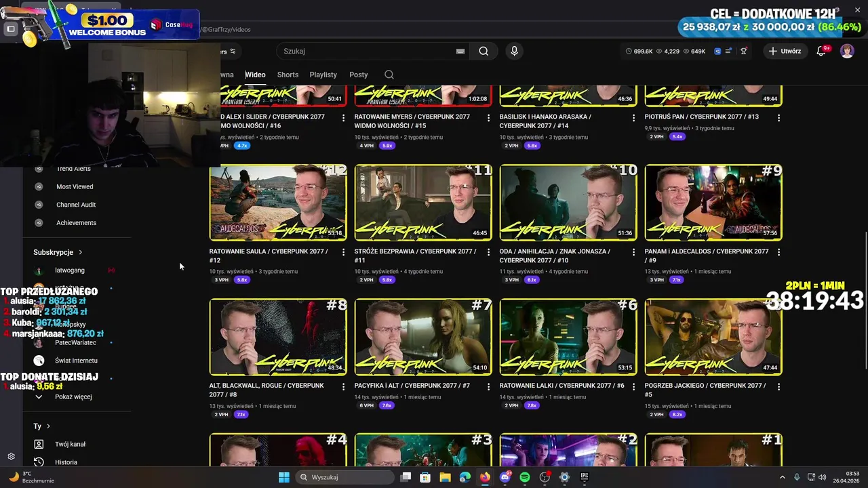
Task: Switch to the Posty tab
Action: pos(358,75)
